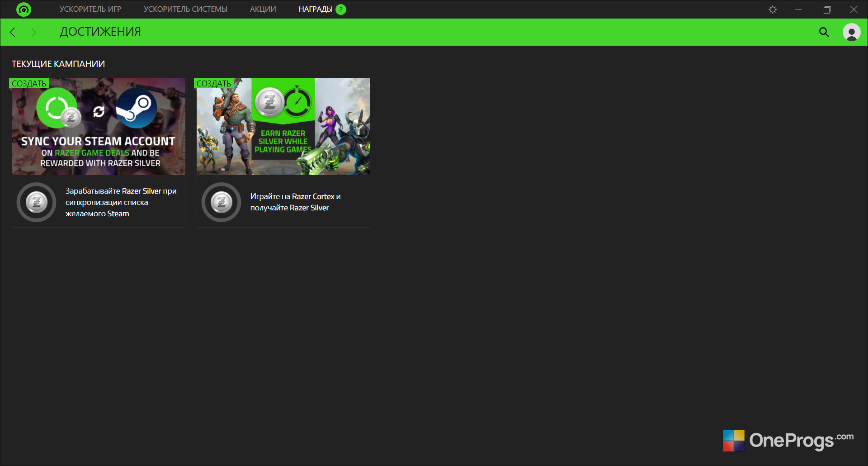Open the УСКОРИТЕЛЬ ИГР tab
The height and width of the screenshot is (466, 868).
[x=90, y=10]
